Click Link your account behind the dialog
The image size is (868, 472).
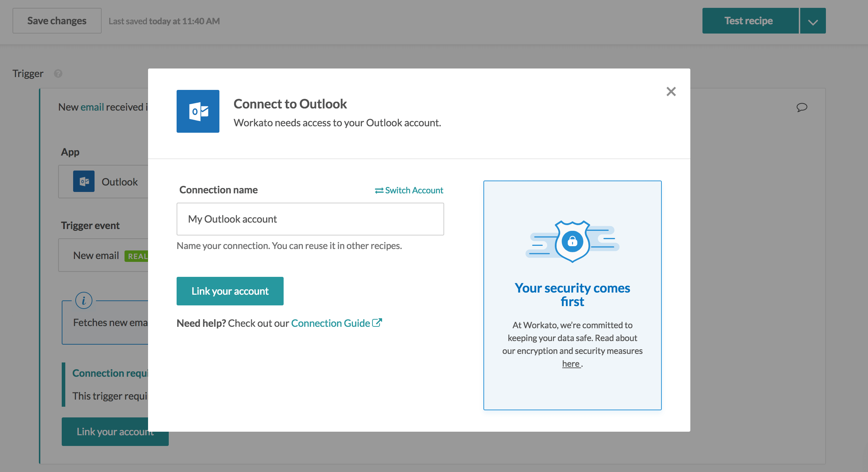115,431
